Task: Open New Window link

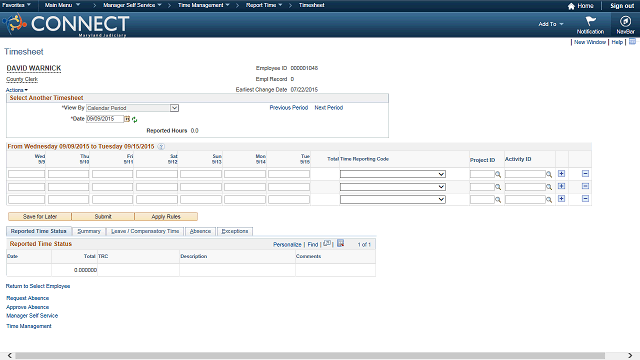Action: click(590, 42)
